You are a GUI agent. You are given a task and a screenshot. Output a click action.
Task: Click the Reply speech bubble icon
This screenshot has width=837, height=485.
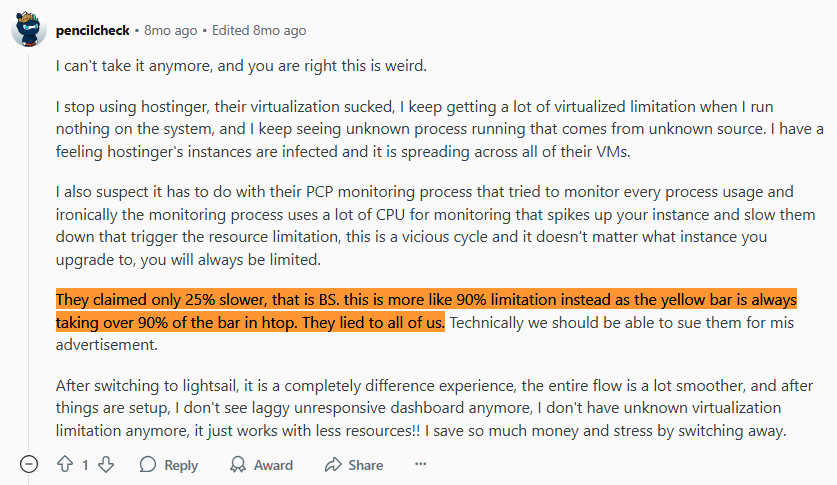click(x=148, y=465)
